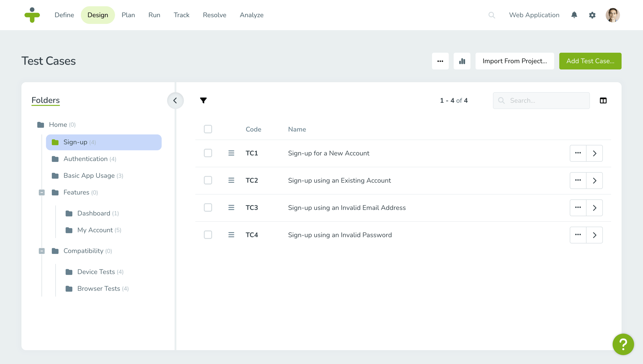Open the Run section in the top menu
Screen dimensions: 643x364
tap(154, 15)
